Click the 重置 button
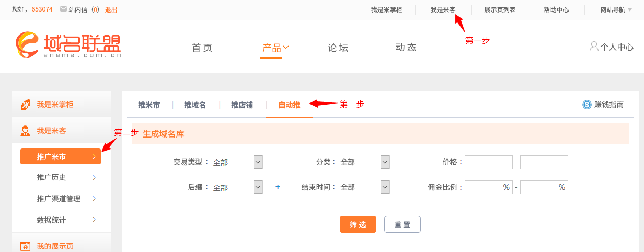The image size is (644, 252). [x=402, y=224]
